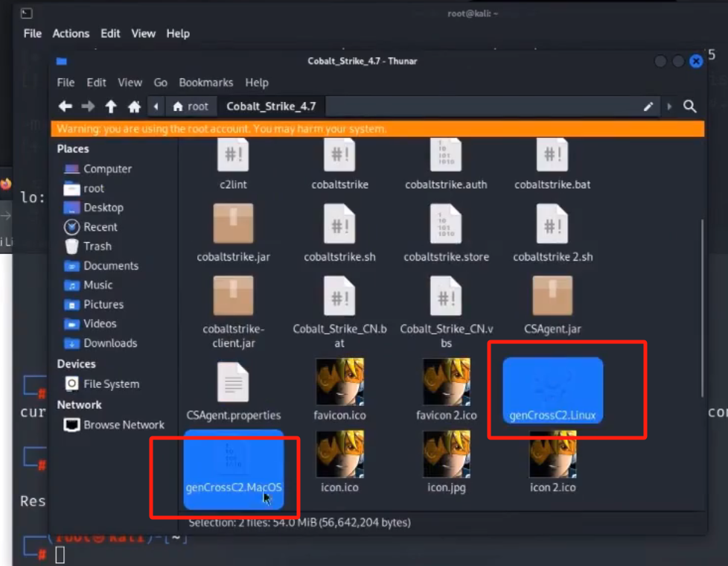728x566 pixels.
Task: Open Trash in the sidebar
Action: (87, 247)
